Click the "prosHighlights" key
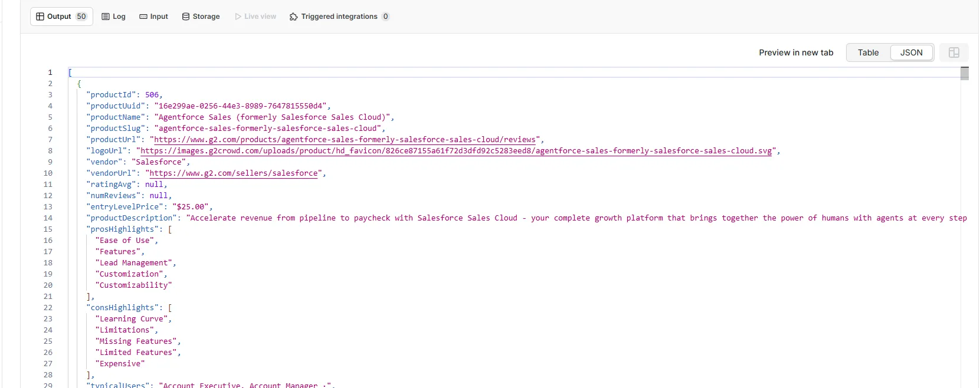 (122, 229)
